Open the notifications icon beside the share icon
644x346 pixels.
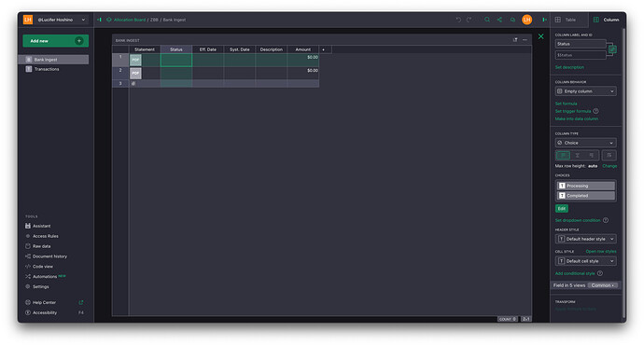tap(512, 20)
